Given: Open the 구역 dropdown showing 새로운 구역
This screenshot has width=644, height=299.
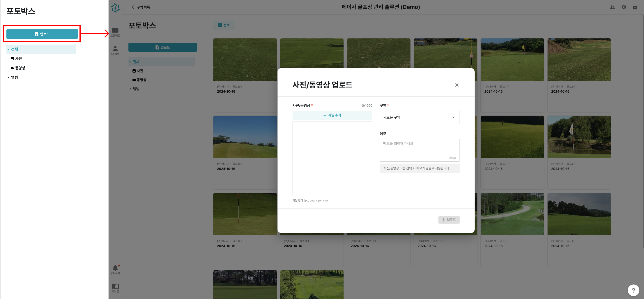Looking at the screenshot, I should click(x=419, y=117).
